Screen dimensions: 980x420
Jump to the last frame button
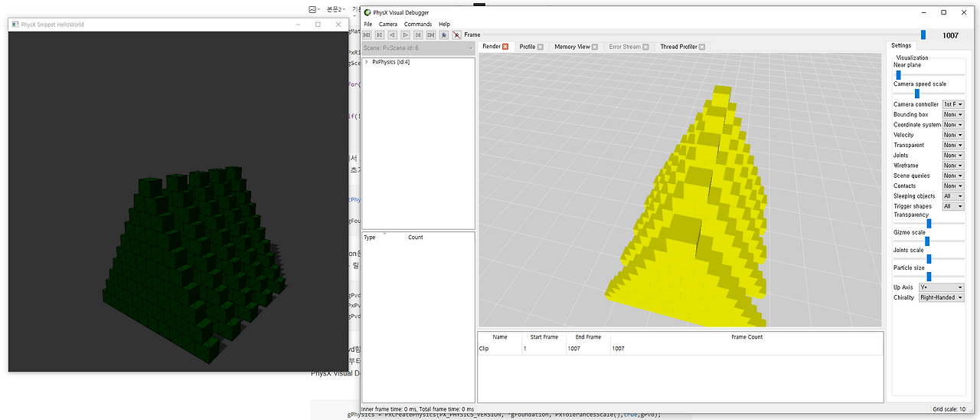pos(431,34)
